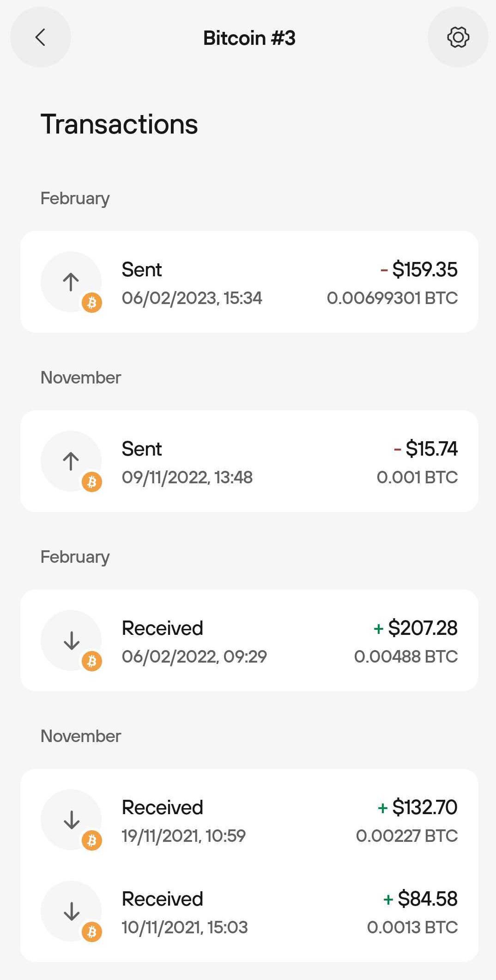Viewport: 496px width, 980px height.
Task: Select the - $159.35 amount
Action: (x=419, y=269)
